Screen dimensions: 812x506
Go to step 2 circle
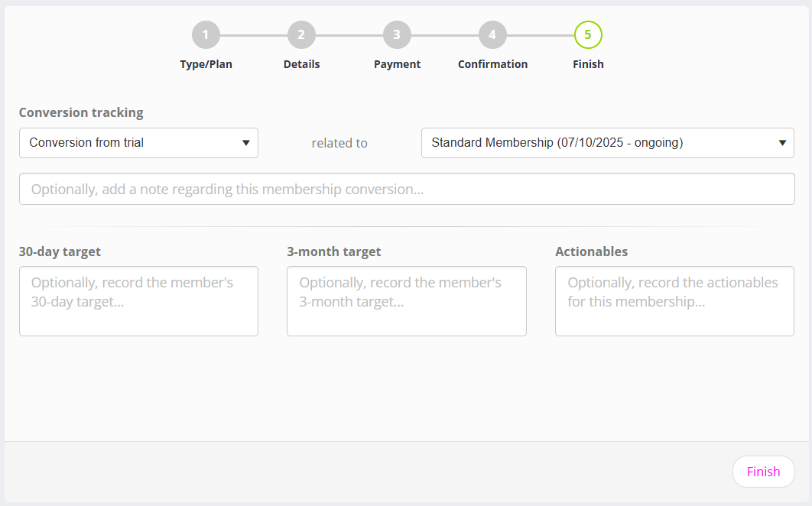coord(301,34)
